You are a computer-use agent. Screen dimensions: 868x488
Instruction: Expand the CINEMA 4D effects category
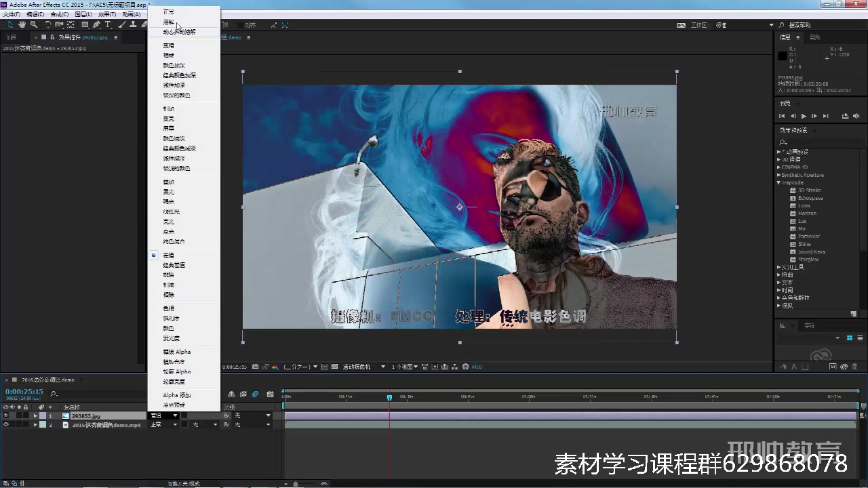pos(778,167)
